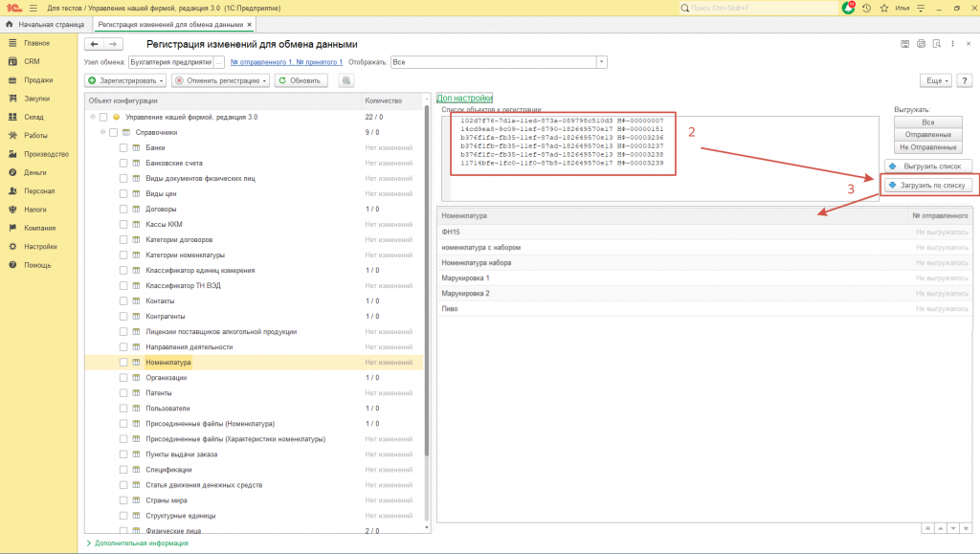Screen dimensions: 980x554
Task: Open the Узел обмена selection ellipsis button
Action: click(x=219, y=62)
